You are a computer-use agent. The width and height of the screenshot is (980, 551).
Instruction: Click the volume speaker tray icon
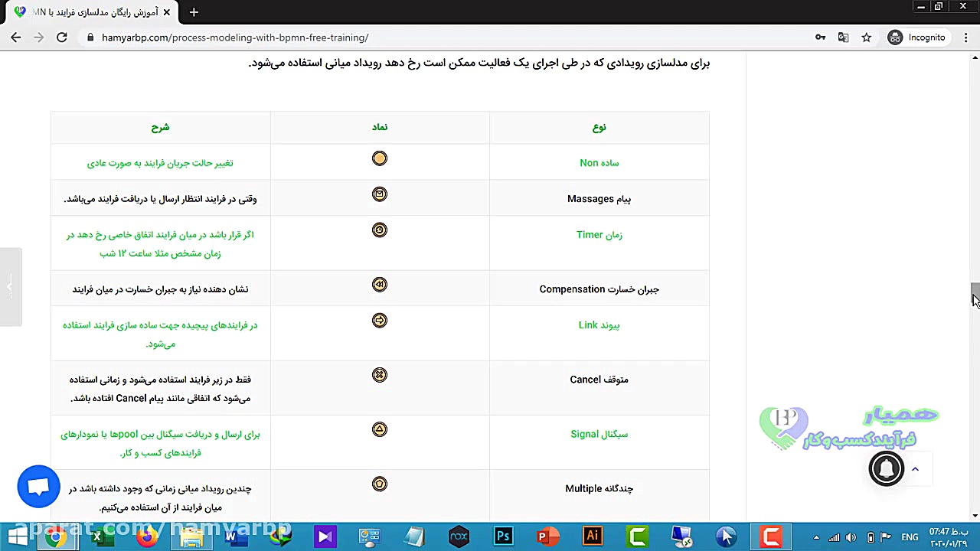(x=851, y=537)
